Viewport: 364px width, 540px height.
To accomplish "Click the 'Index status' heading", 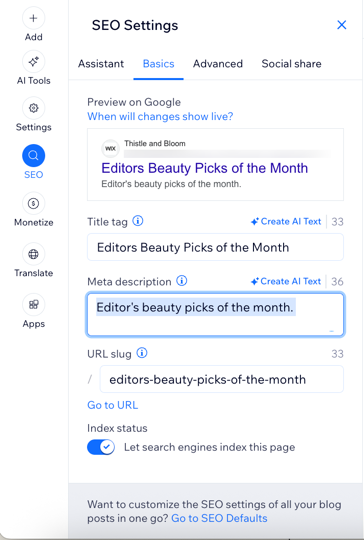I will [117, 428].
